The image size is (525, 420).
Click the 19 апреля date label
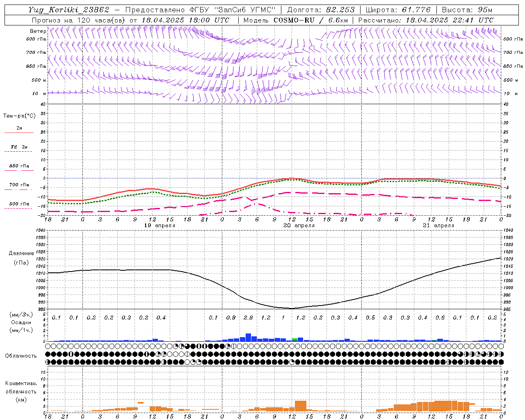160,226
